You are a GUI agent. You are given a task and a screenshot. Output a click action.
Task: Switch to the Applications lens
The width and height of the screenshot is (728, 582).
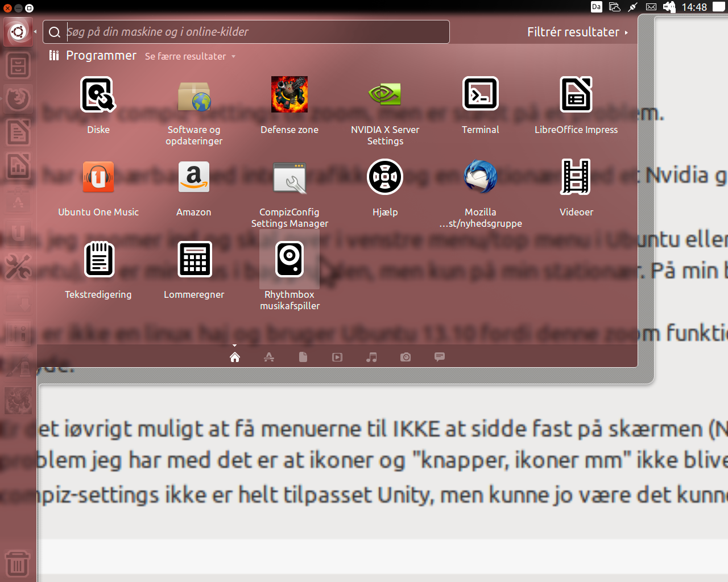[x=269, y=357]
